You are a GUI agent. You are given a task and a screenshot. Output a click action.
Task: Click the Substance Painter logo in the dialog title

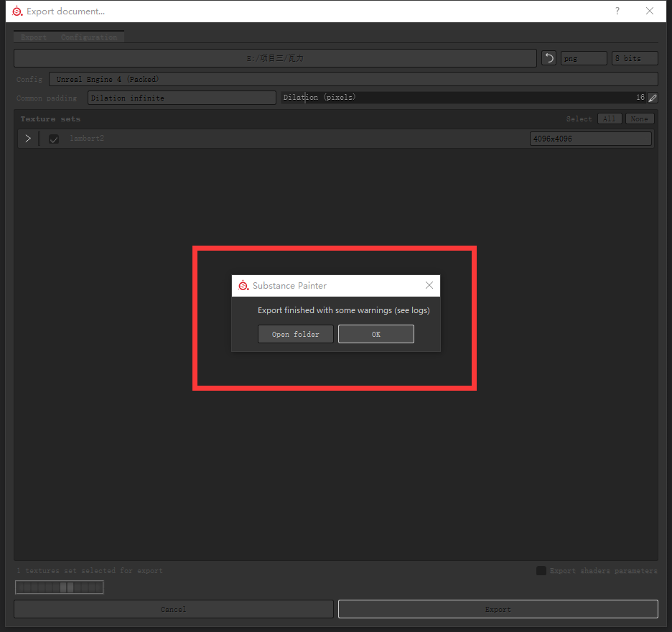(243, 286)
